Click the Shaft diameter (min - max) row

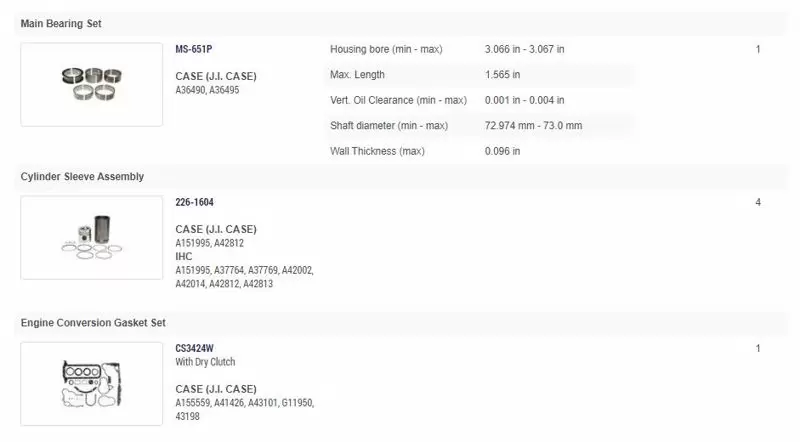pyautogui.click(x=480, y=126)
